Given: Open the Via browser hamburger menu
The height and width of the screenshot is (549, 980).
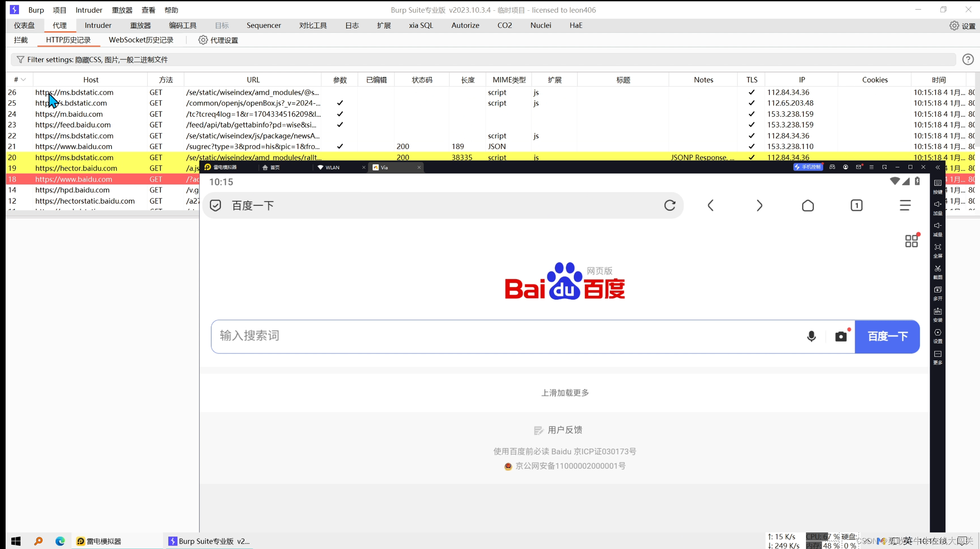Looking at the screenshot, I should click(x=905, y=205).
